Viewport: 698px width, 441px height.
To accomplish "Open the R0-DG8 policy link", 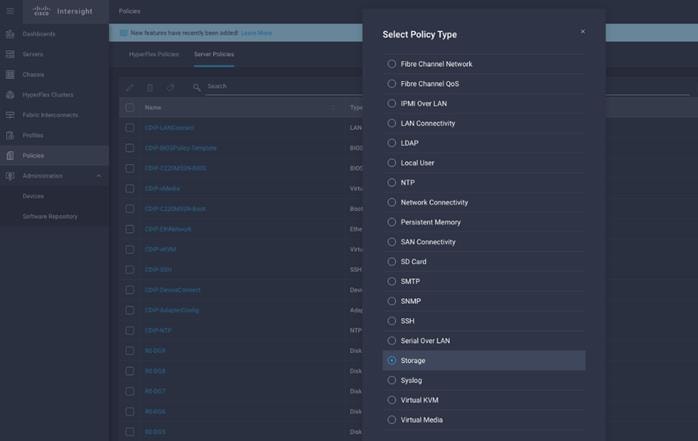I will 155,371.
